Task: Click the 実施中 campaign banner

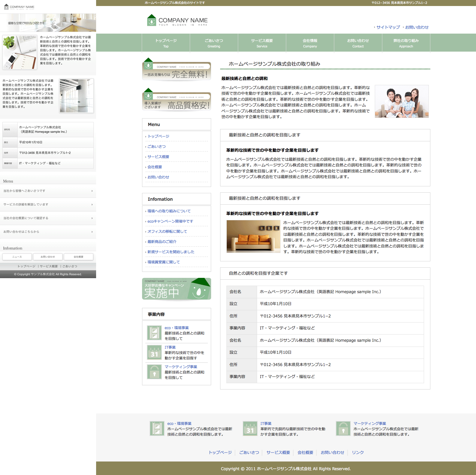Action: [x=177, y=289]
